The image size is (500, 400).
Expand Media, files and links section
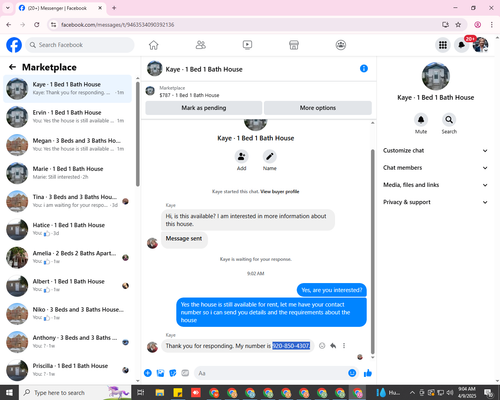[x=435, y=185]
